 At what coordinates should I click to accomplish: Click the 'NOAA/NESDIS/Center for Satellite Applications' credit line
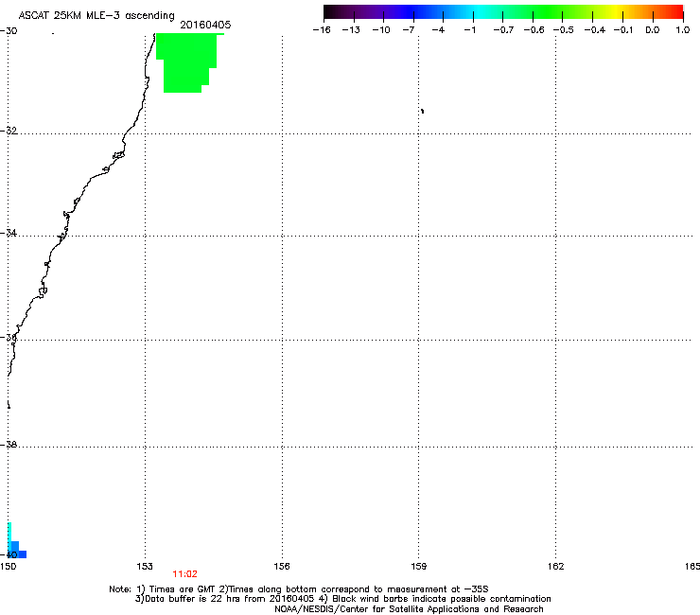(x=409, y=609)
